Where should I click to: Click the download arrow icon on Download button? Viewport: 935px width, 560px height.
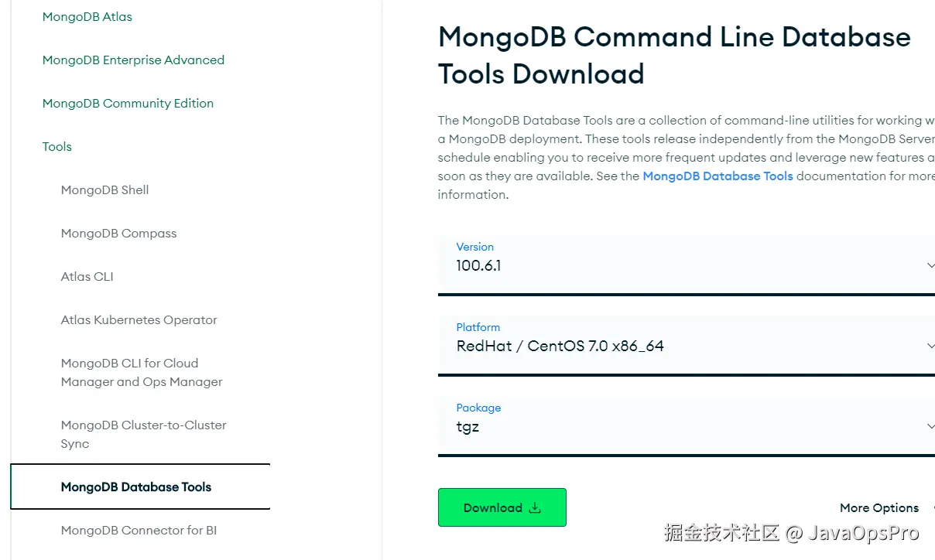click(535, 508)
